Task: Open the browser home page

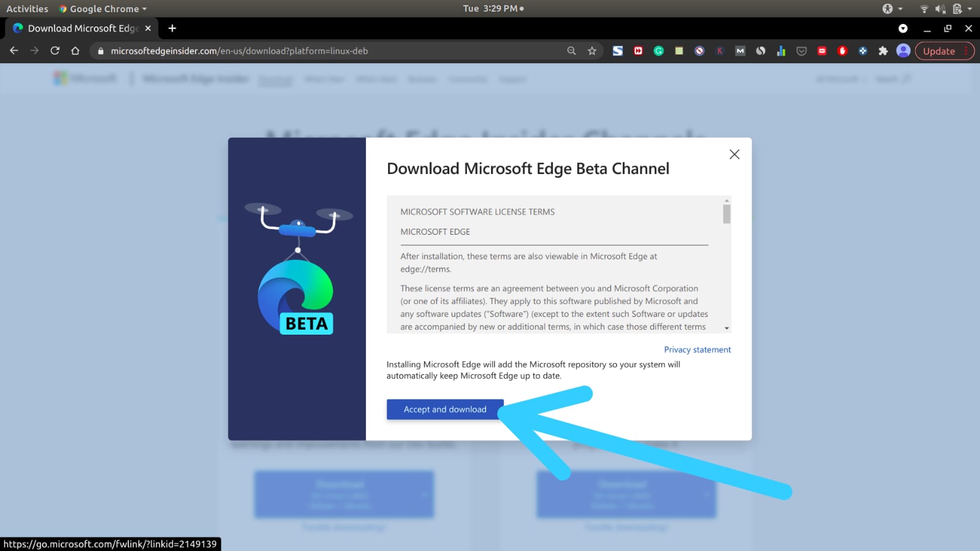Action: tap(75, 51)
